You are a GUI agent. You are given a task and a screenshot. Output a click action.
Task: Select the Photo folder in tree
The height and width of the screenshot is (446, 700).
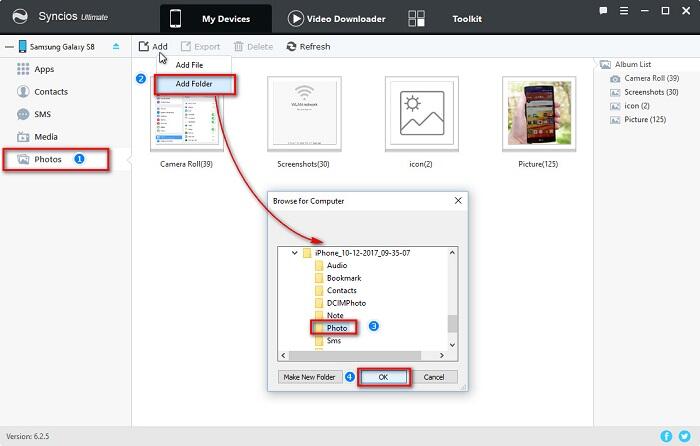click(337, 327)
